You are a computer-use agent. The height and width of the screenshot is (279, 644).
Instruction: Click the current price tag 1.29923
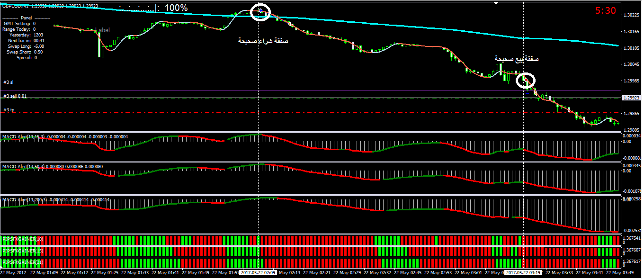pyautogui.click(x=630, y=98)
